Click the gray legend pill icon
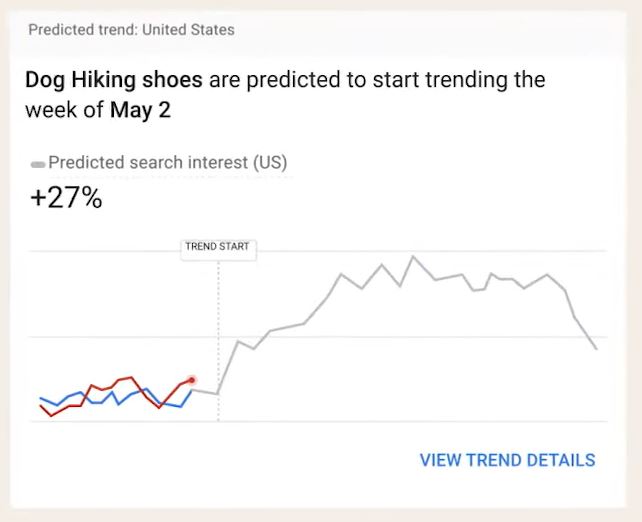The height and width of the screenshot is (522, 642). click(38, 165)
